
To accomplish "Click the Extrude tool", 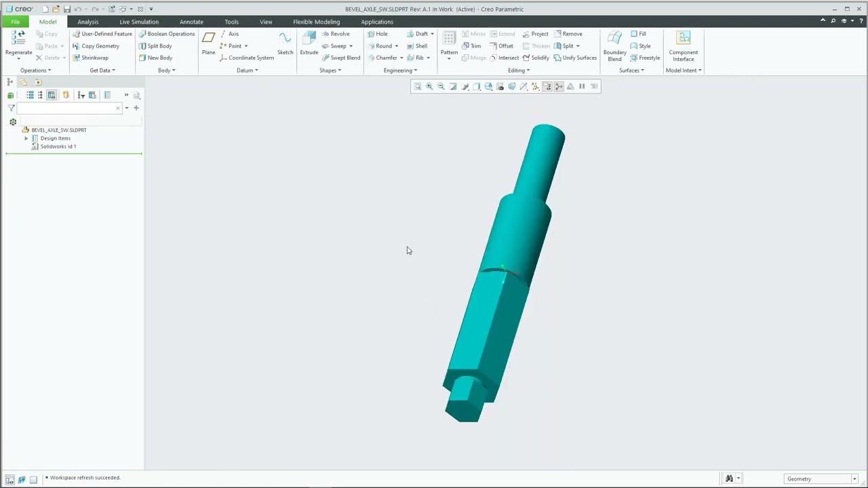I will tap(309, 43).
